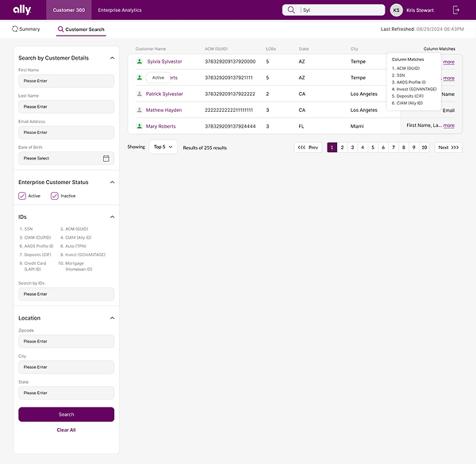Click the LOBs column header
This screenshot has width=476, height=464.
click(271, 49)
